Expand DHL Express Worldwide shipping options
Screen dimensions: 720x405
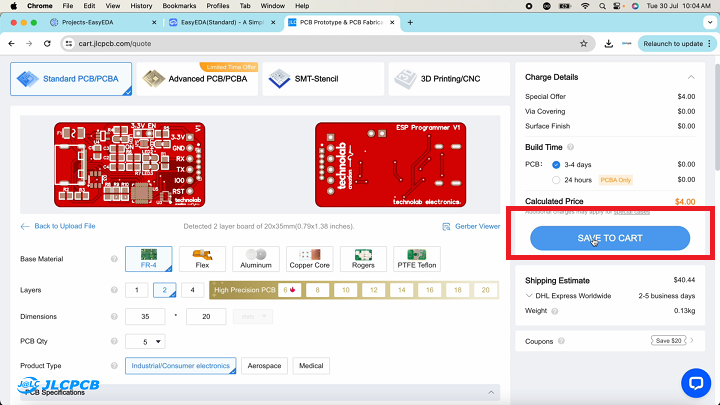[x=529, y=296]
